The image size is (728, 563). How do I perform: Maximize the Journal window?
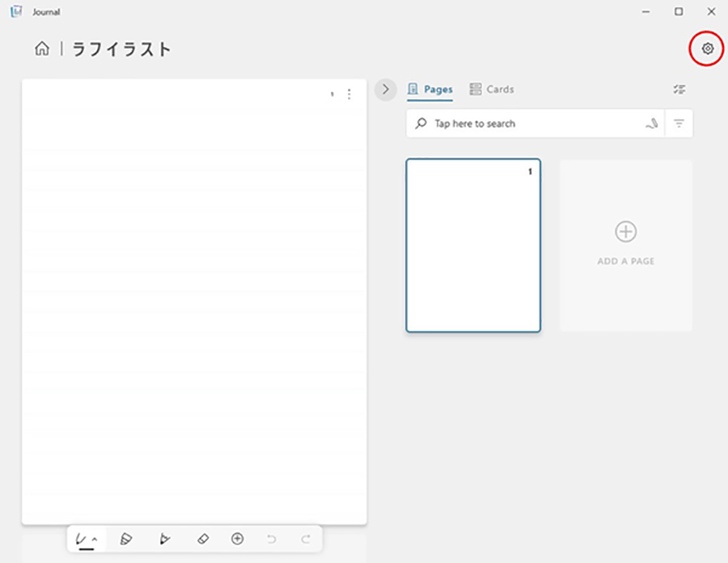(679, 11)
